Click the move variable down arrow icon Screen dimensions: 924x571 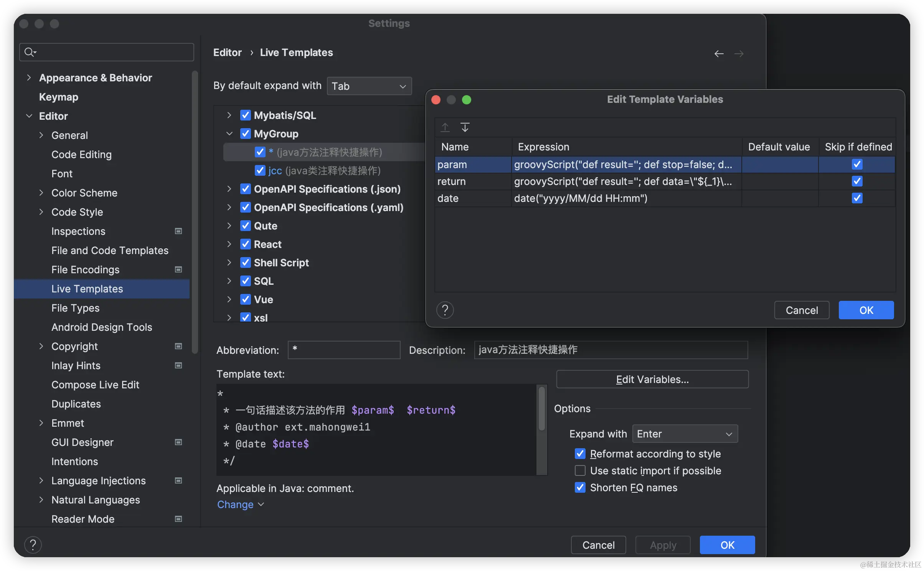[x=465, y=127]
